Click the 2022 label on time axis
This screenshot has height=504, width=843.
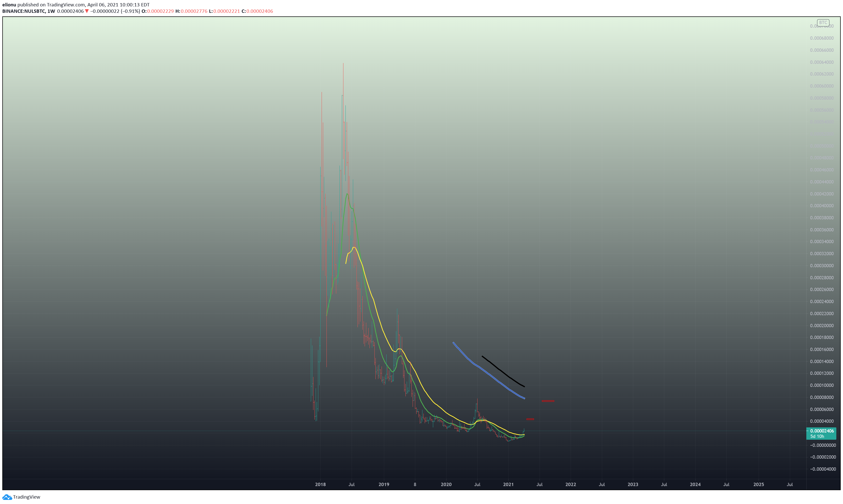coord(571,484)
